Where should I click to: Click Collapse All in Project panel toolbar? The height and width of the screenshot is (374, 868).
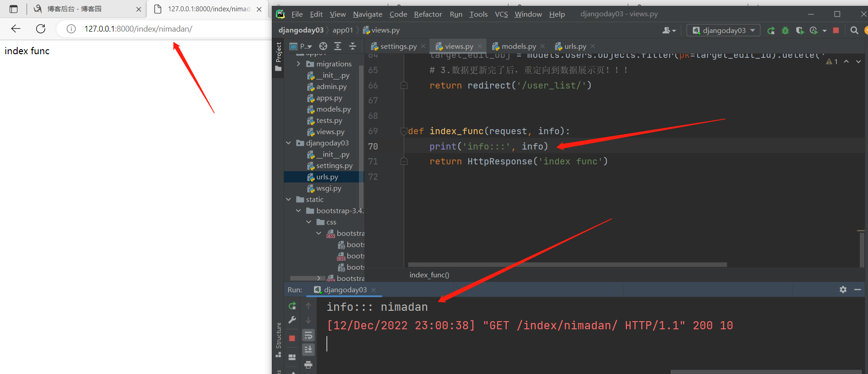(353, 46)
